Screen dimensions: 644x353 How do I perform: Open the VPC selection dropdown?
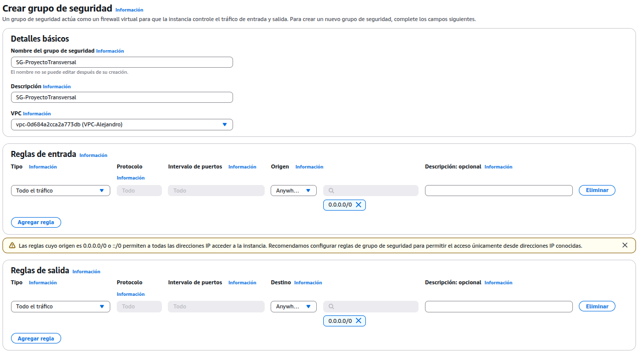point(122,124)
